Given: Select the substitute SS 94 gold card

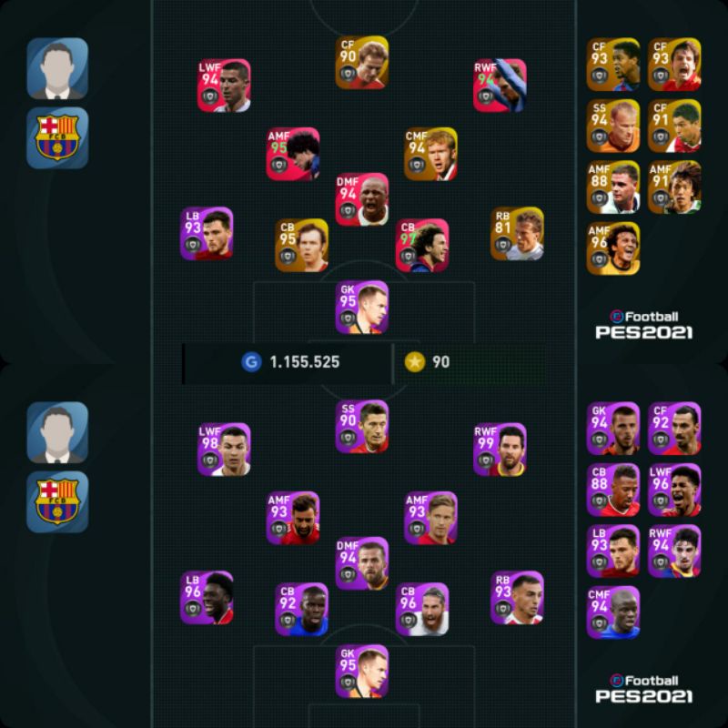Looking at the screenshot, I should point(612,126).
